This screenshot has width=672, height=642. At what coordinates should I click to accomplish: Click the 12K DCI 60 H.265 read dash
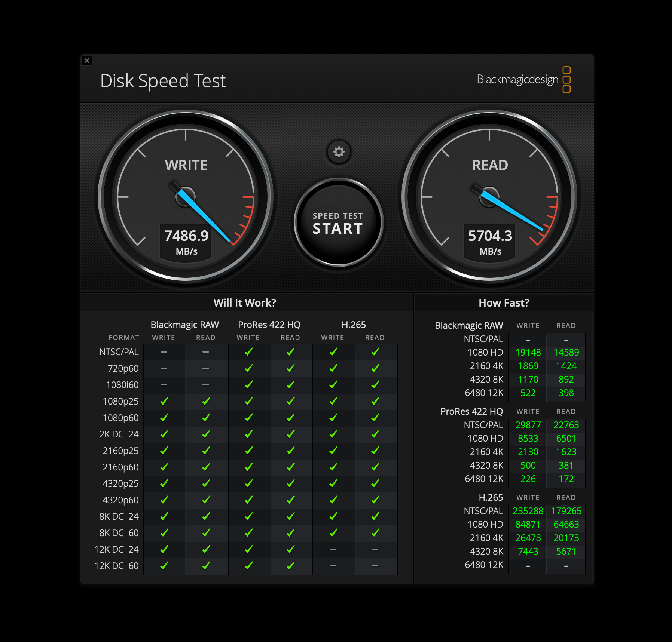point(375,566)
